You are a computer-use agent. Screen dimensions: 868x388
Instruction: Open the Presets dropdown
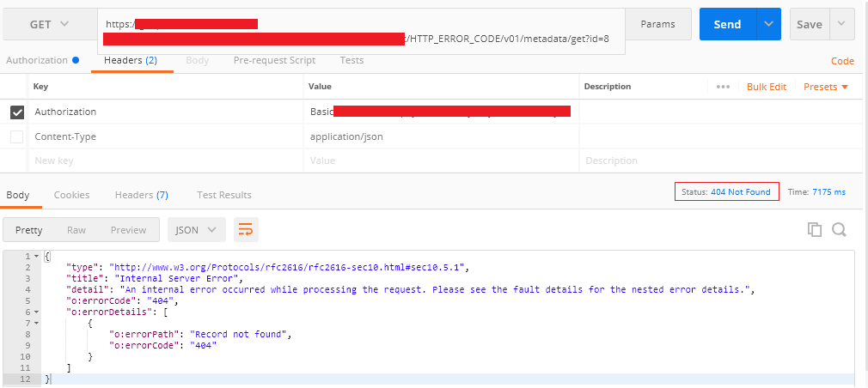(826, 87)
